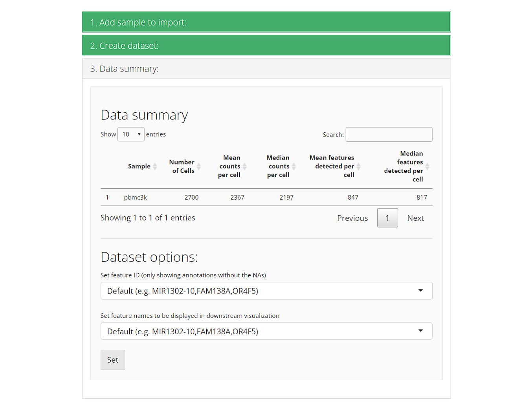532x405 pixels.
Task: Open the Show entries count dropdown
Action: click(x=131, y=134)
